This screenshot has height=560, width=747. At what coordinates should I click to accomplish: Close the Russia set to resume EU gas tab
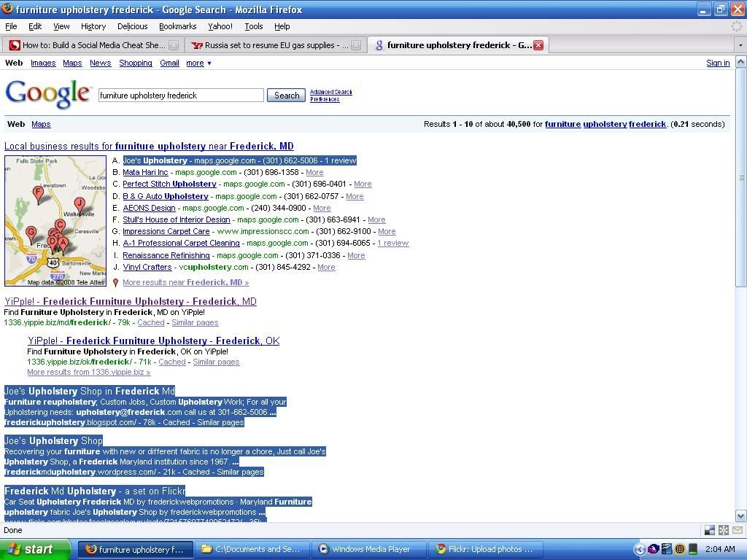point(356,45)
